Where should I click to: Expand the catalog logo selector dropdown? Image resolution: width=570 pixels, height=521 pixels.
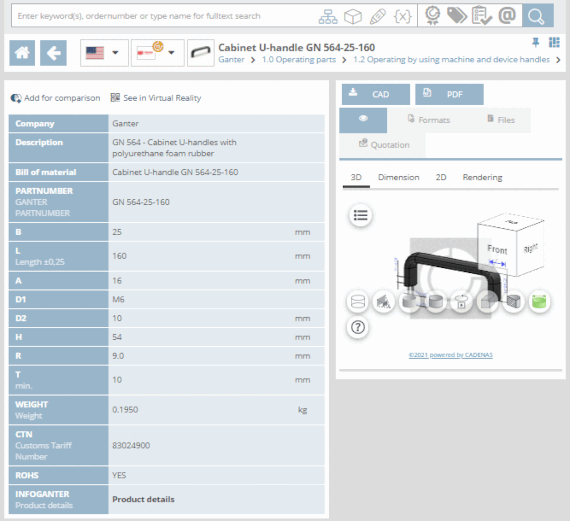158,53
